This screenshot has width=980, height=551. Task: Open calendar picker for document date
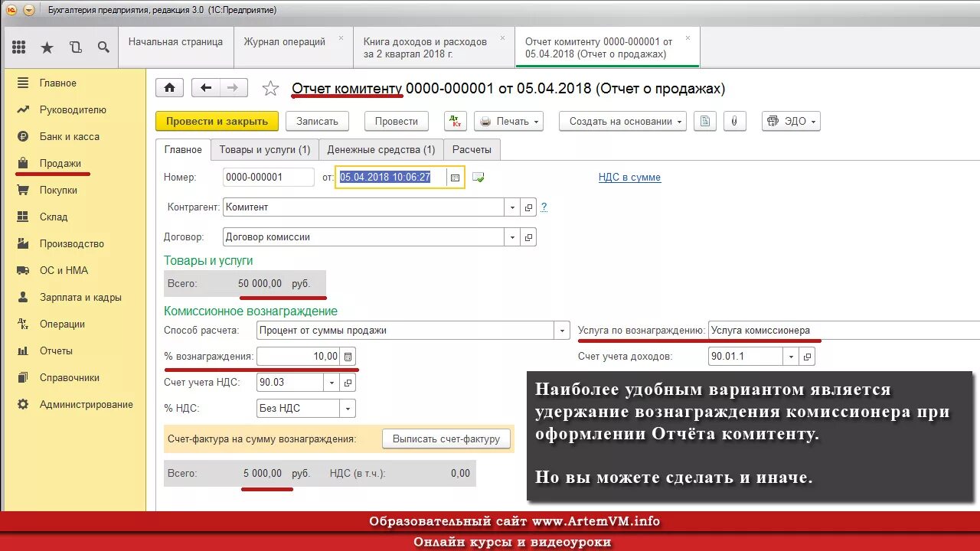pyautogui.click(x=455, y=178)
